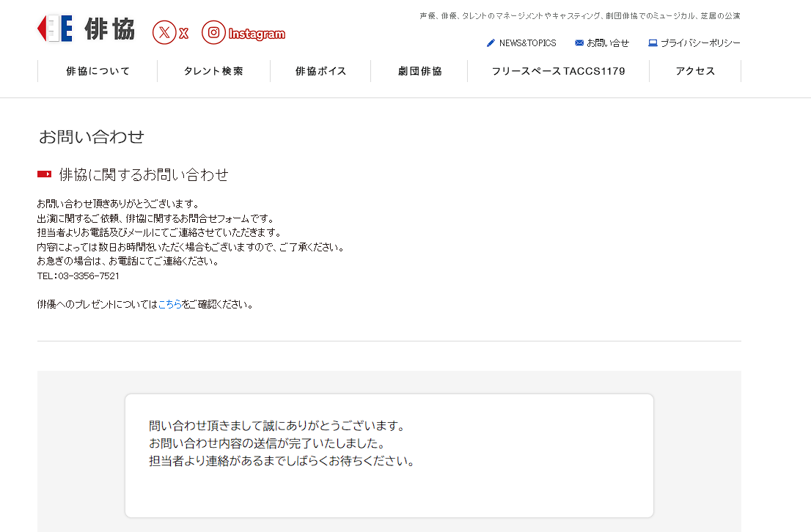Click the envelope icon beside お問い合せ
The image size is (811, 532).
click(579, 43)
